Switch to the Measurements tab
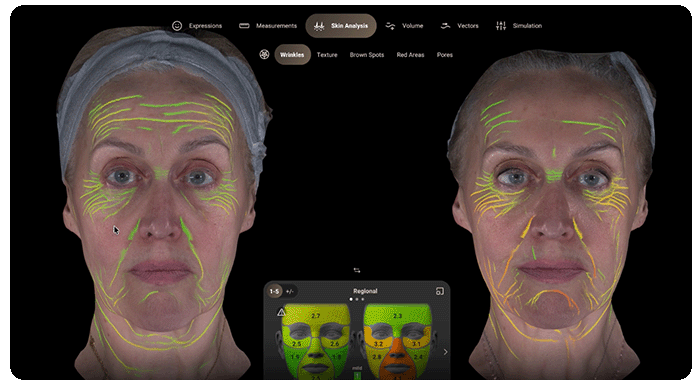 click(x=268, y=26)
